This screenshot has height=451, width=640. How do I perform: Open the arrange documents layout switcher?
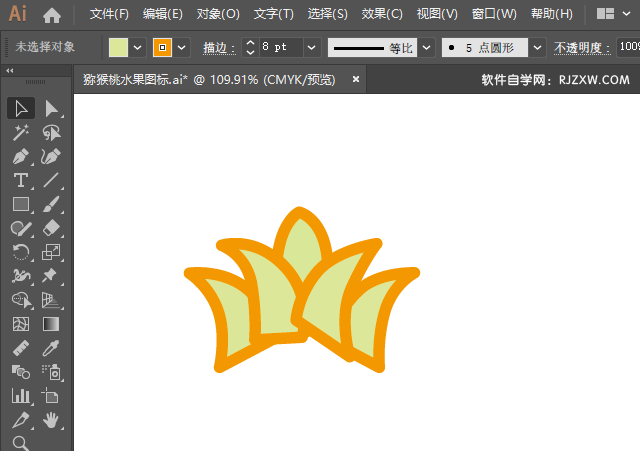tap(605, 14)
